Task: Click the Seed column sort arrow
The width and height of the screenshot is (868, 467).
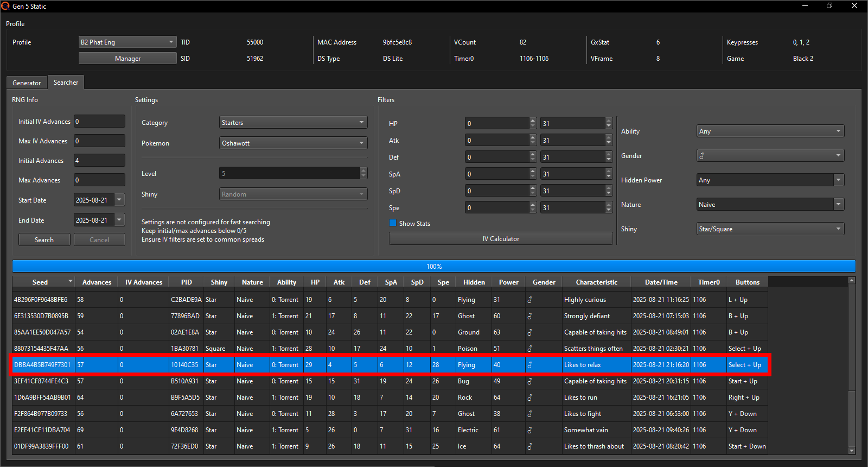Action: (x=71, y=281)
